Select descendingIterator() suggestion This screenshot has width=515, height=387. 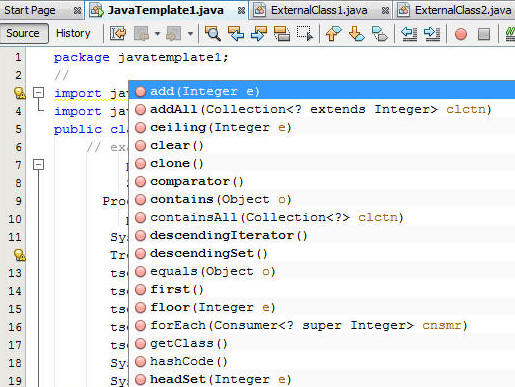coord(322,235)
